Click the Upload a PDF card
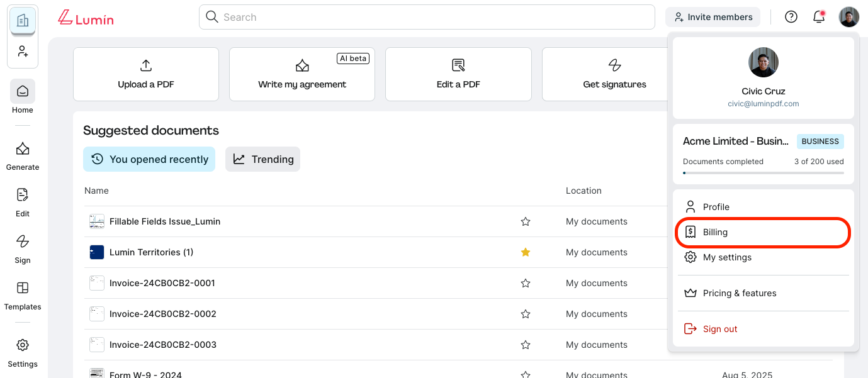 [146, 74]
